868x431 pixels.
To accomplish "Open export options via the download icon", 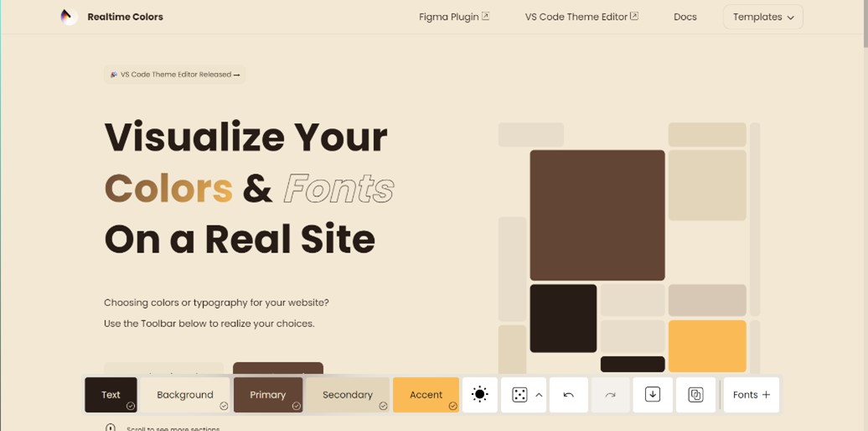I will tap(653, 395).
